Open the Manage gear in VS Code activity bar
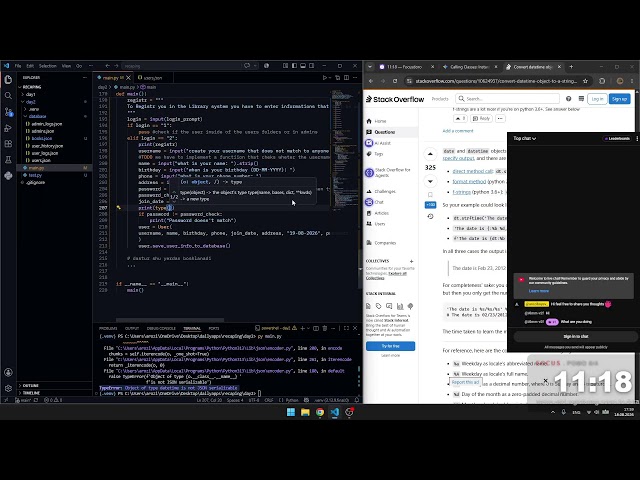Screen dimensions: 640x480 click(8, 388)
